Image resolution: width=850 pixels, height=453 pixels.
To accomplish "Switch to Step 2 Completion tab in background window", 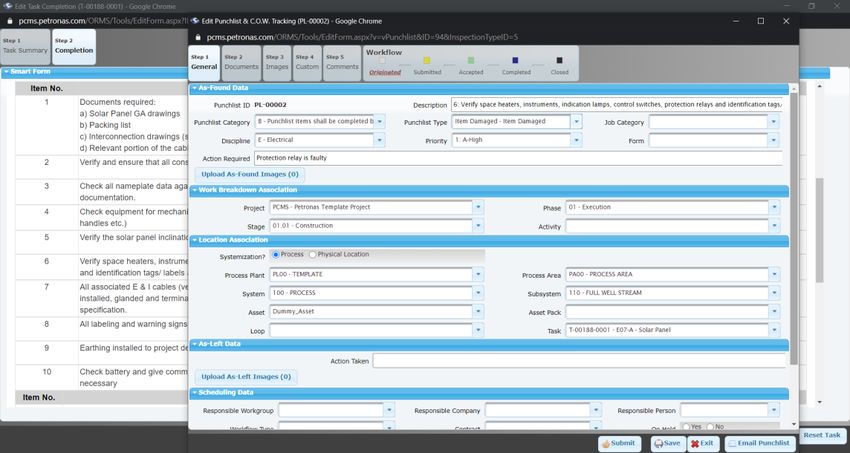I will click(x=74, y=47).
